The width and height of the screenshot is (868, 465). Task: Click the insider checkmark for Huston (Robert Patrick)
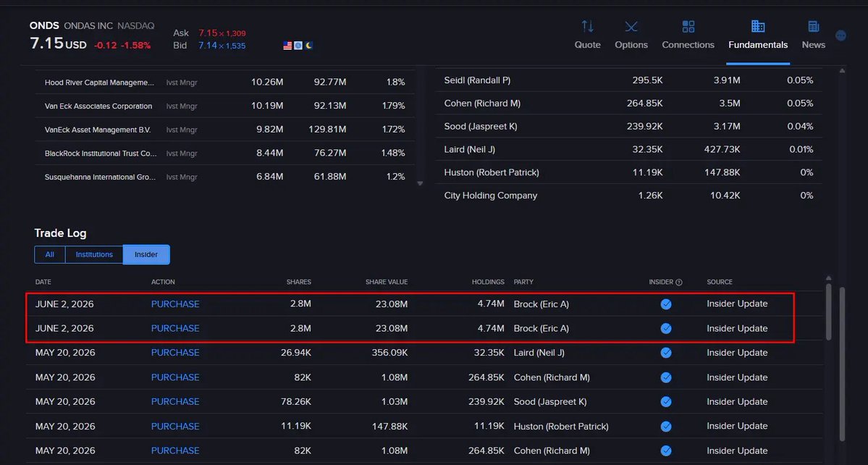[x=666, y=426]
